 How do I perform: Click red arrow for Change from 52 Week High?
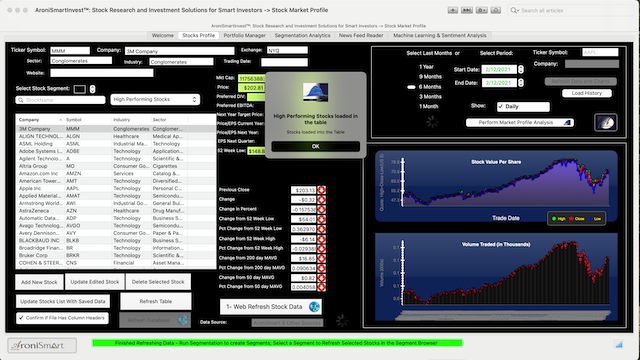coord(322,239)
